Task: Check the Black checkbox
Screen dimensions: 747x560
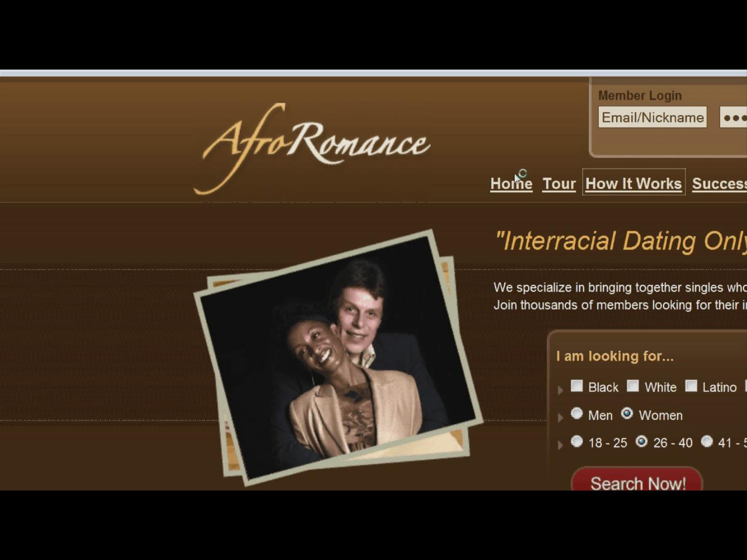Action: point(577,386)
